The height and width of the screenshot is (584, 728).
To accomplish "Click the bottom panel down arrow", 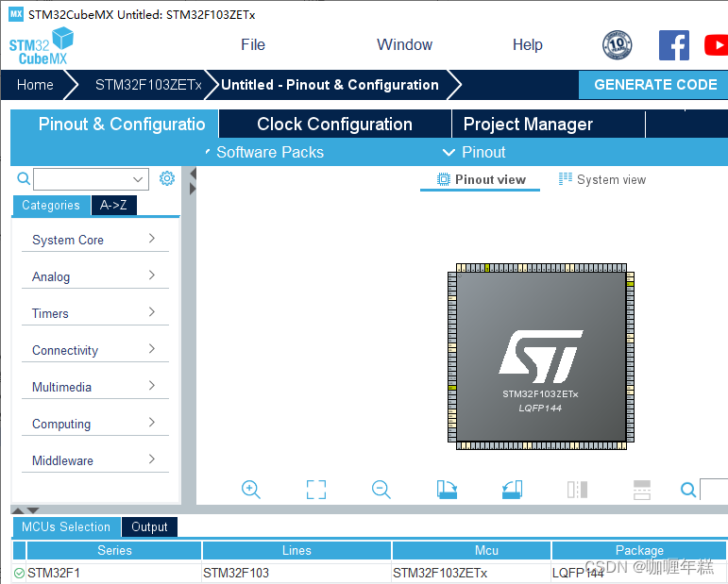I will 33,510.
